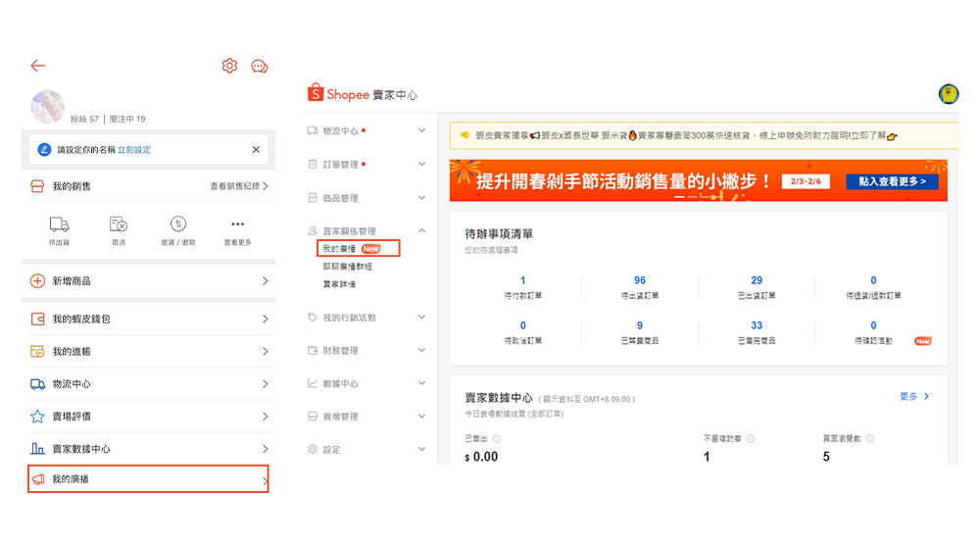Select 我的廣播 in the sidebar submenu
This screenshot has height=545, width=980.
tap(339, 249)
